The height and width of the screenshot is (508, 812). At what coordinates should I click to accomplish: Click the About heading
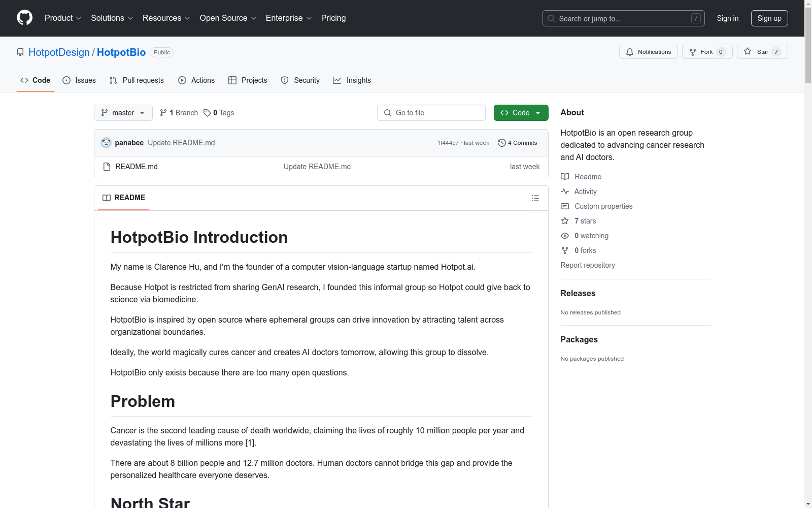coord(572,112)
